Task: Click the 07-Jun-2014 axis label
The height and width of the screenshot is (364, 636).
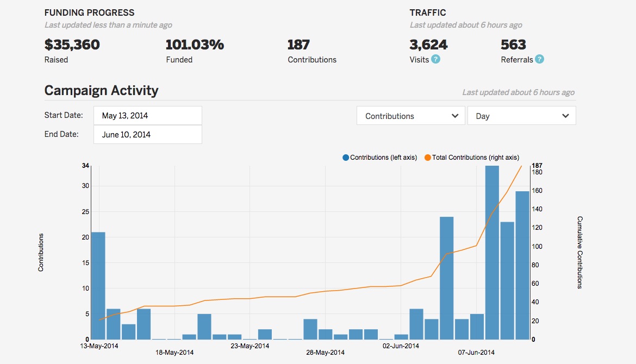Action: pyautogui.click(x=476, y=353)
